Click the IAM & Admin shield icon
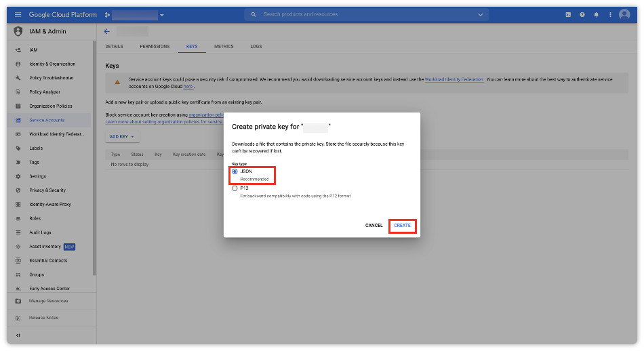 18,31
